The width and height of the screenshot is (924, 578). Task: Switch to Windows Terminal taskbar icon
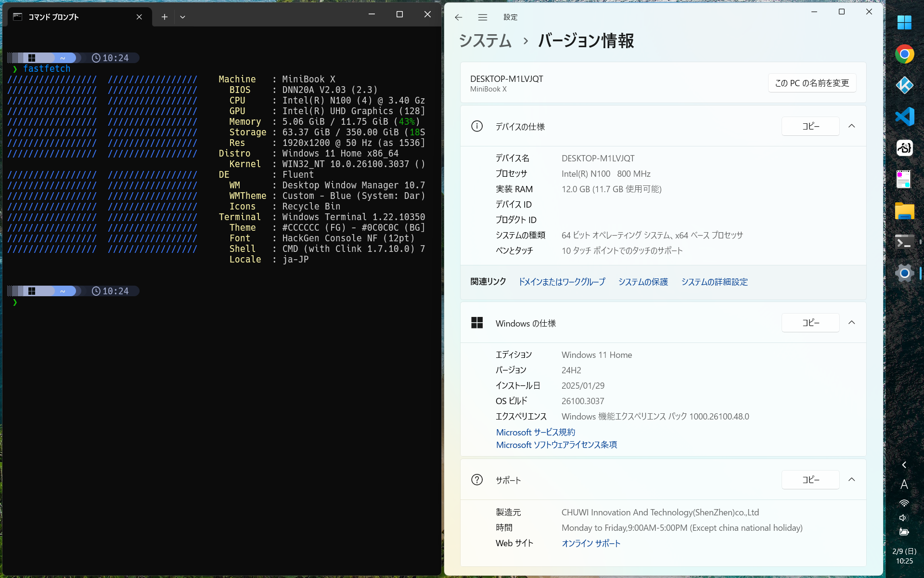click(x=904, y=242)
